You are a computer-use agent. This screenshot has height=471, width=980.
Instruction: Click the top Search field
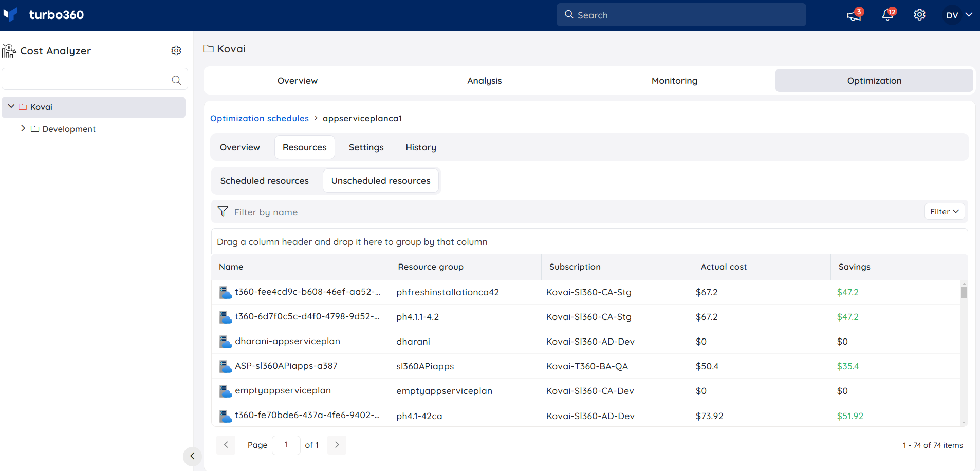(681, 15)
